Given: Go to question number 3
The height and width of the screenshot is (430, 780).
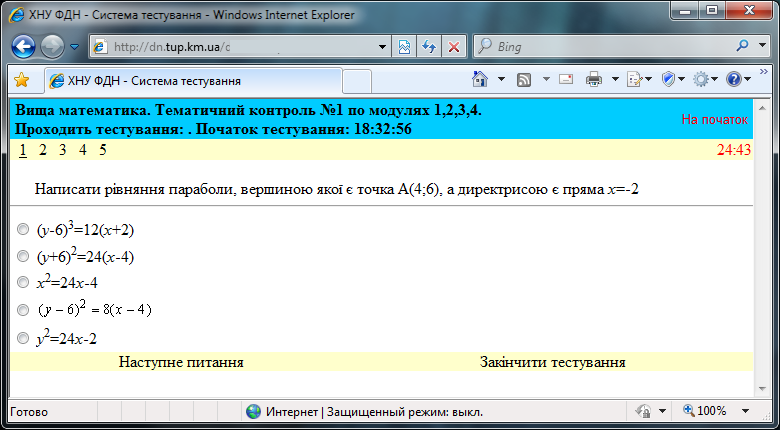Looking at the screenshot, I should click(x=63, y=150).
